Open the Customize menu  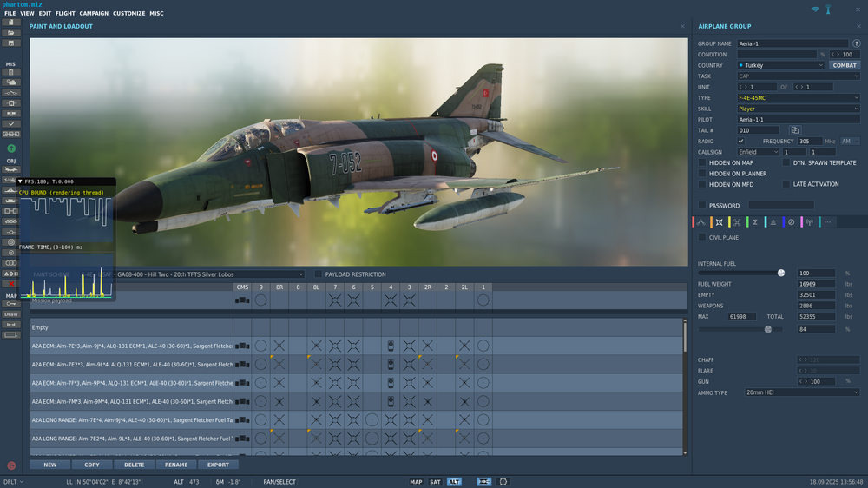point(128,14)
